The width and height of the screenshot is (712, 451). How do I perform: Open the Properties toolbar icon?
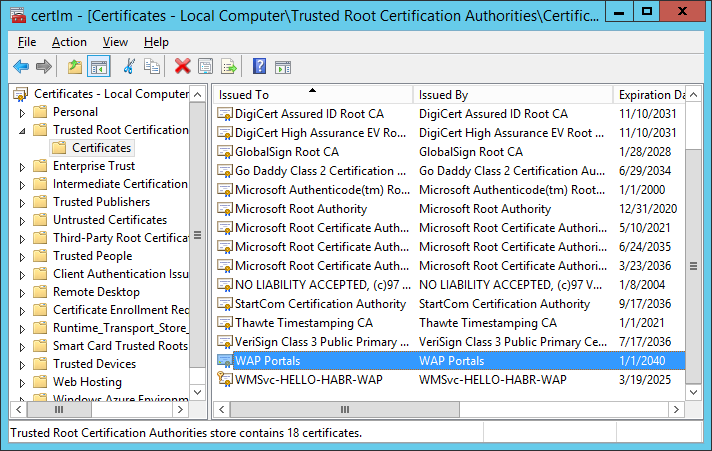pyautogui.click(x=205, y=67)
